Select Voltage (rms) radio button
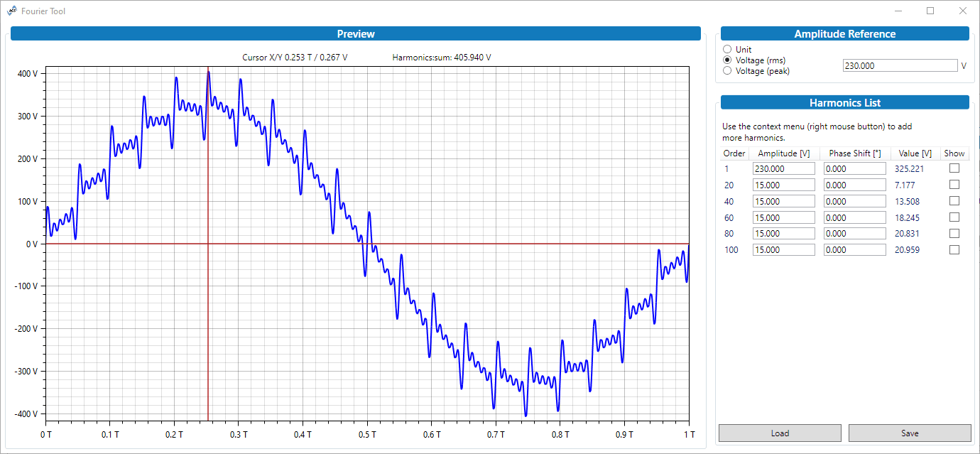The width and height of the screenshot is (980, 454). point(726,60)
